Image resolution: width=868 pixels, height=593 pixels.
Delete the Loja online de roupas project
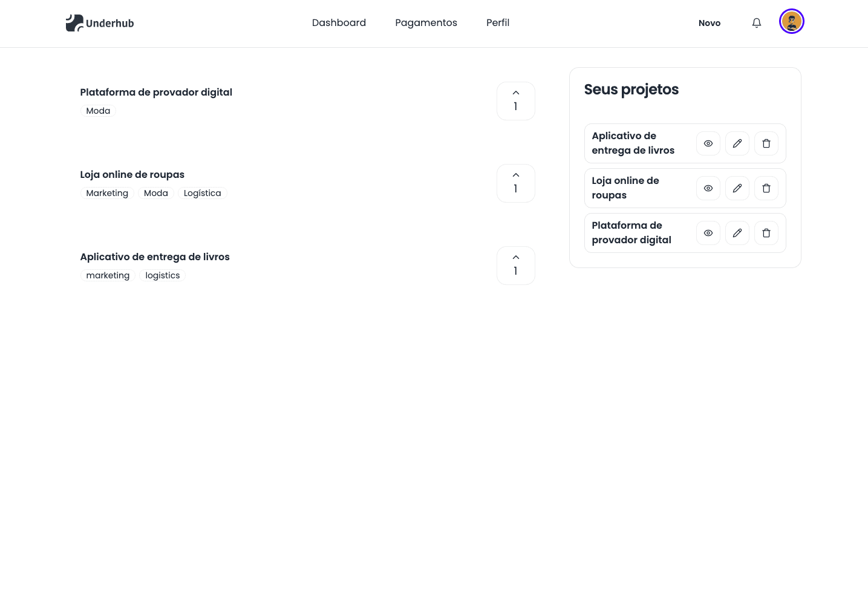(766, 188)
